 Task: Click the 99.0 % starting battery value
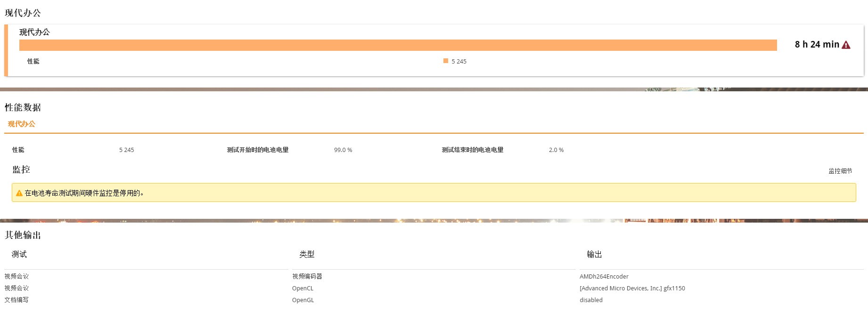point(343,150)
